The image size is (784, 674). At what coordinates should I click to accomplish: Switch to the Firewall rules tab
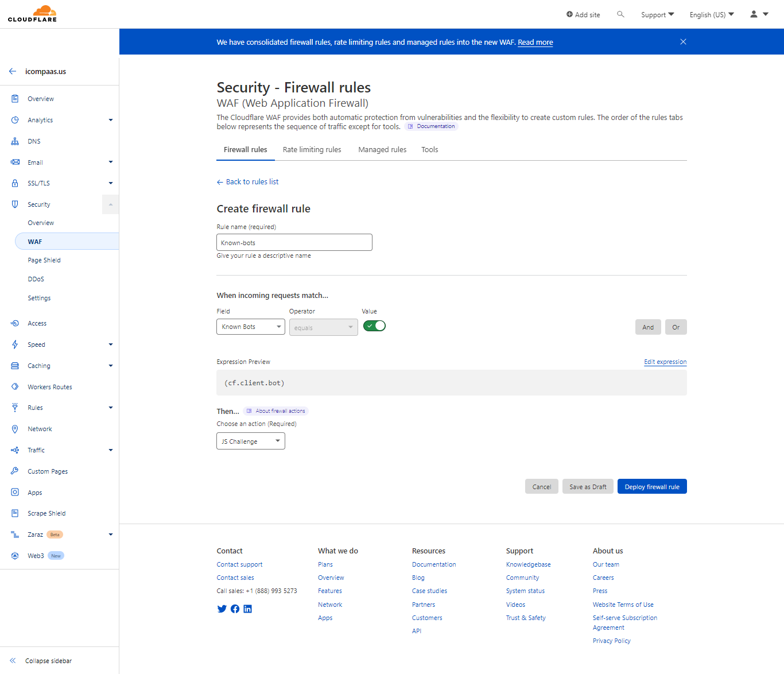(246, 150)
